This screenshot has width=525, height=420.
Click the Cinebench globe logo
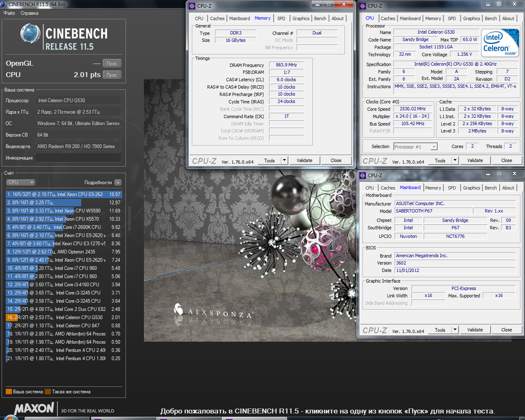click(30, 34)
